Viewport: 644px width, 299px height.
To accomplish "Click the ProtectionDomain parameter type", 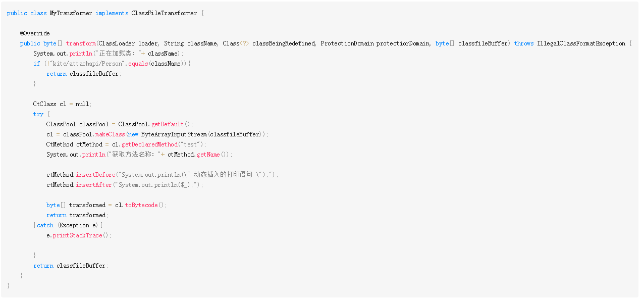I will click(347, 43).
